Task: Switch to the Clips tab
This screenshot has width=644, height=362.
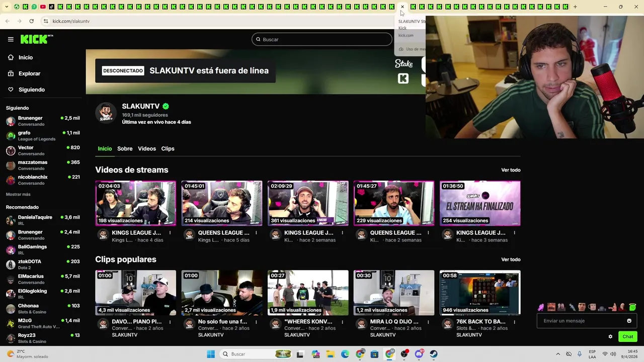Action: 168,148
